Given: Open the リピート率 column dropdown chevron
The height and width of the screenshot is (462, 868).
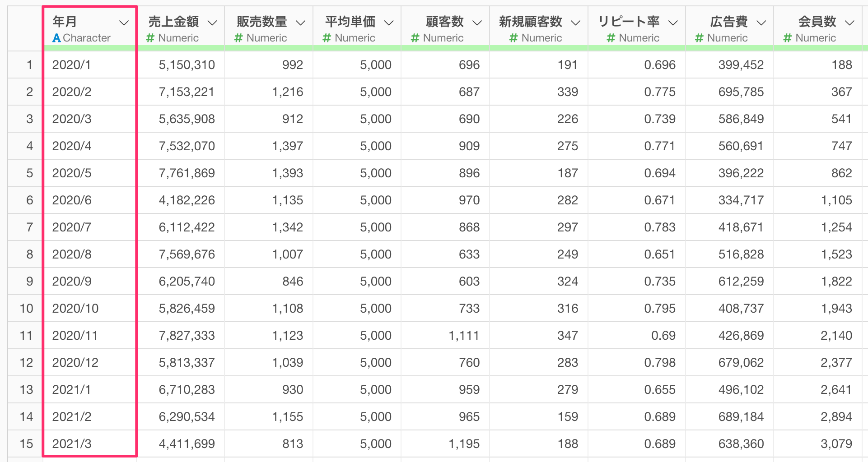Looking at the screenshot, I should coord(673,23).
